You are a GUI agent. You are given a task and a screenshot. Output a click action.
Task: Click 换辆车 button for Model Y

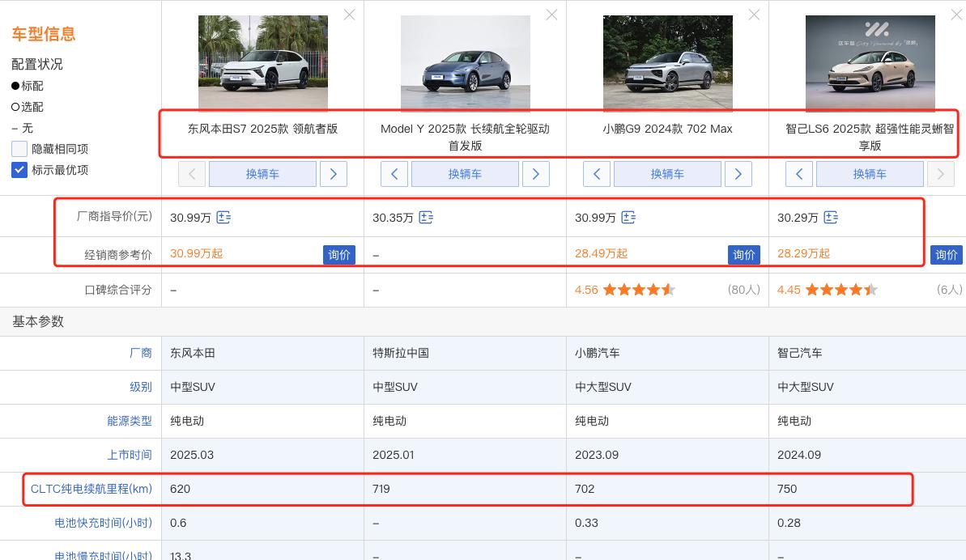[x=465, y=174]
